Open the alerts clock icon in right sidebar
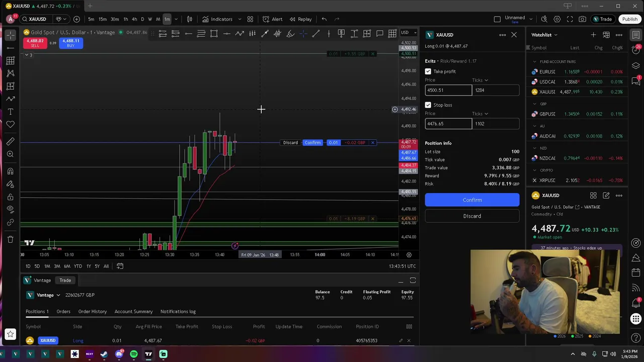Viewport: 644px width, 362px height. point(636,49)
